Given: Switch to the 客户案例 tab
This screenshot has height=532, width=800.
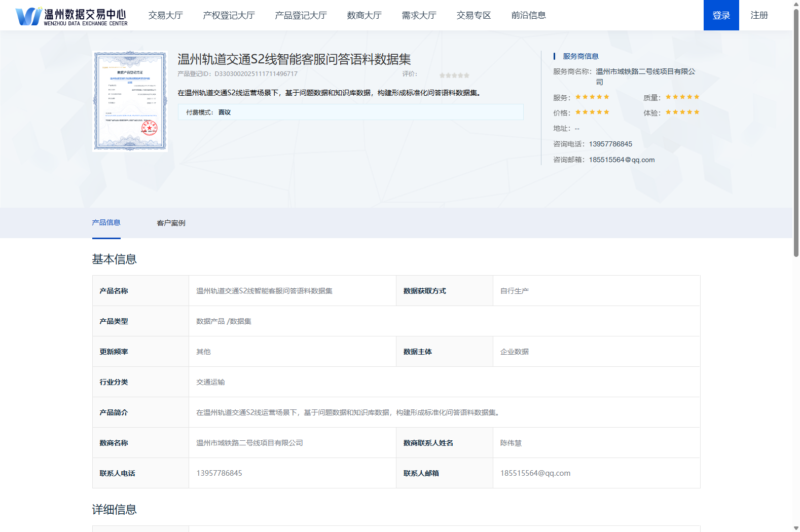Looking at the screenshot, I should [171, 223].
